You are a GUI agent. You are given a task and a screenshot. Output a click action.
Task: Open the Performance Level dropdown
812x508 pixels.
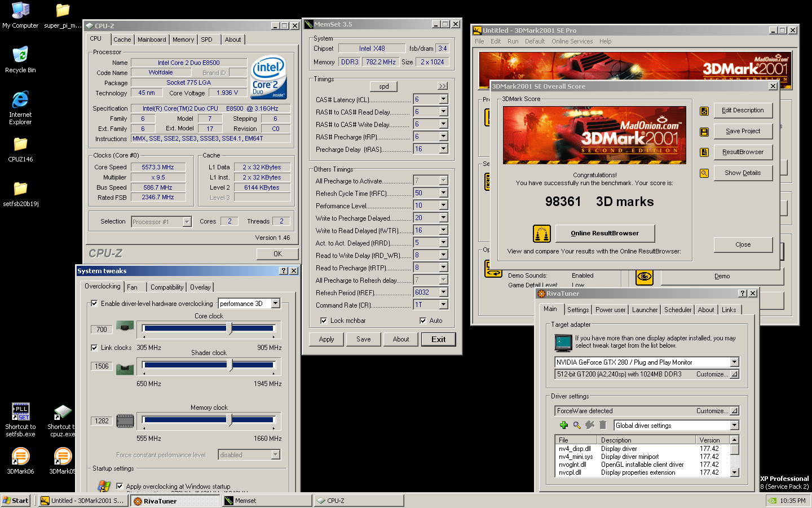[x=444, y=205]
